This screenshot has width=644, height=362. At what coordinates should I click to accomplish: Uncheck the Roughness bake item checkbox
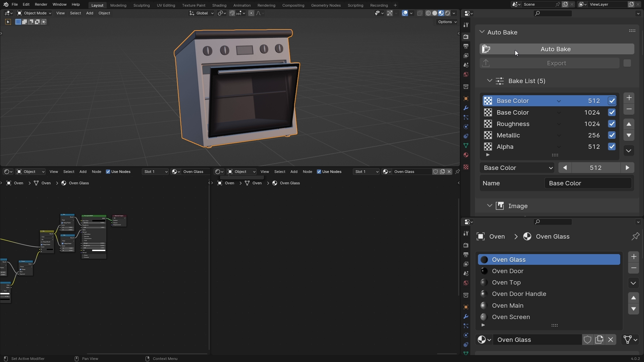click(x=611, y=124)
